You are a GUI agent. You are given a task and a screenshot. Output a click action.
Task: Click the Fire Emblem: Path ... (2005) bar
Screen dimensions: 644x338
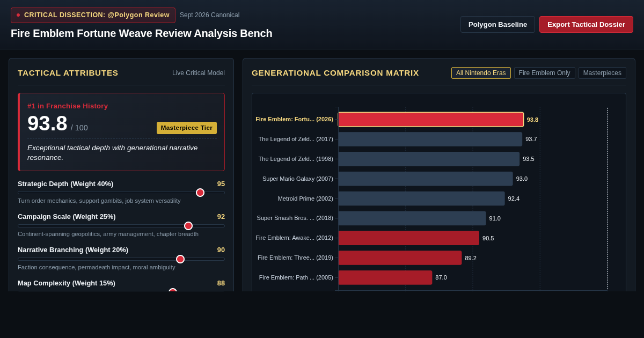[385, 277]
